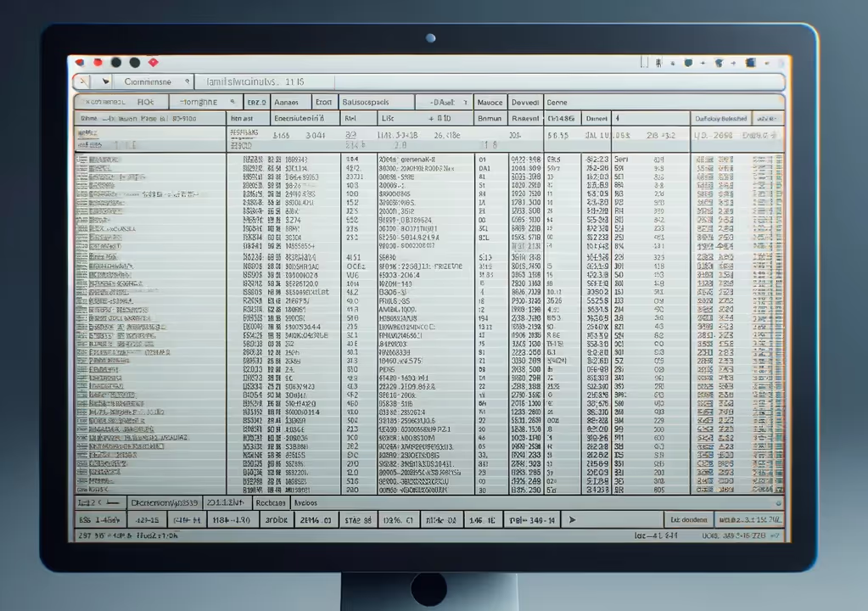Click the back arrow icon left of address field
Screen dimensions: 868x611
(81, 81)
